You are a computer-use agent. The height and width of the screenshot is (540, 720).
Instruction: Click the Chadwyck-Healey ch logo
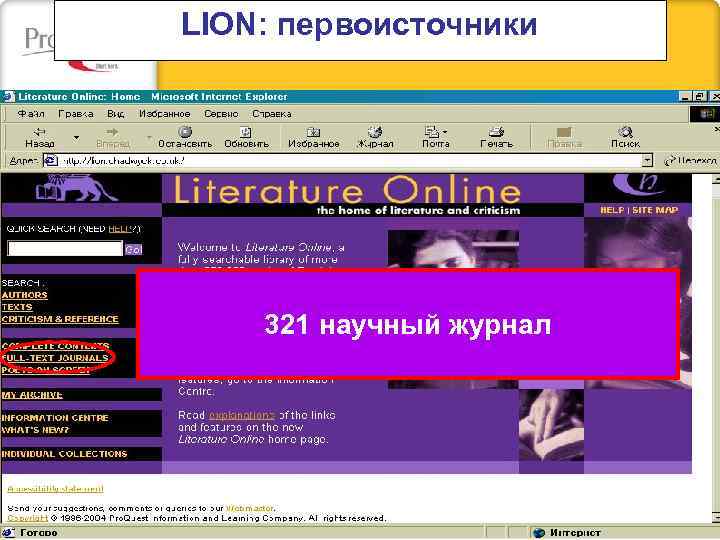point(637,185)
